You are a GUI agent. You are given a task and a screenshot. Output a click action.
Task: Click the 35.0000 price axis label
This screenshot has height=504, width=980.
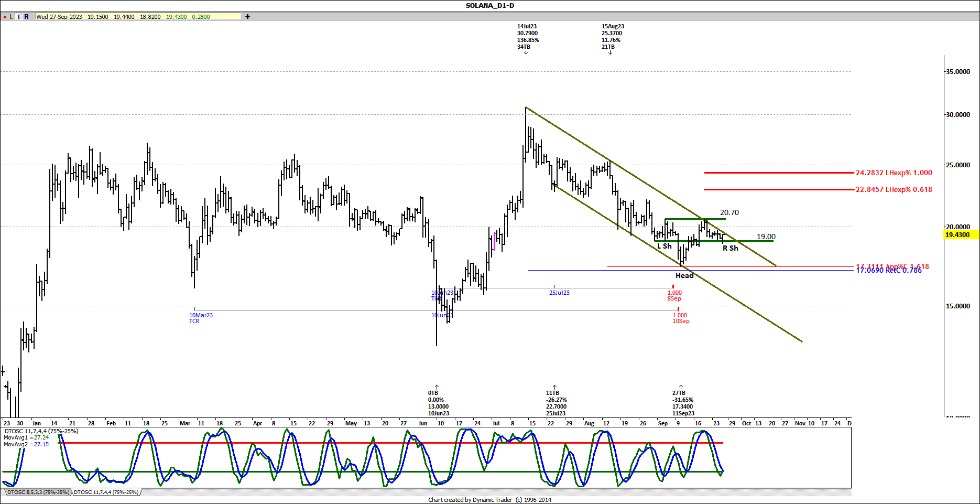pos(957,72)
